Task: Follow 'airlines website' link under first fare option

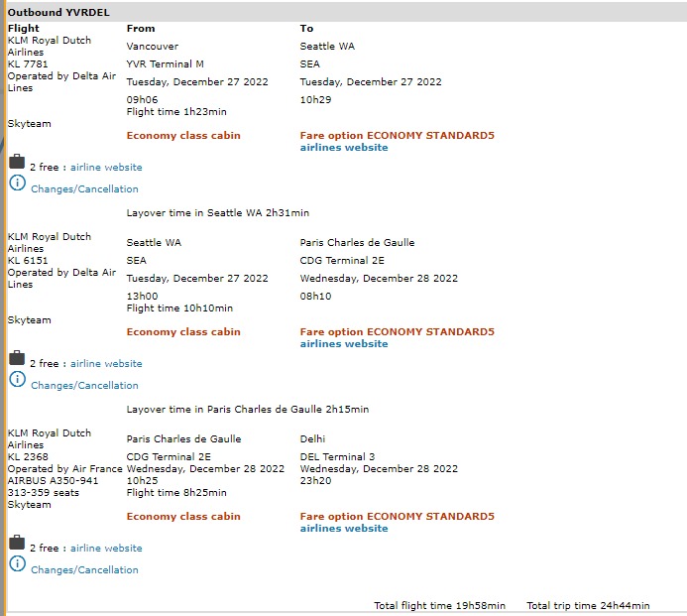Action: coord(344,148)
